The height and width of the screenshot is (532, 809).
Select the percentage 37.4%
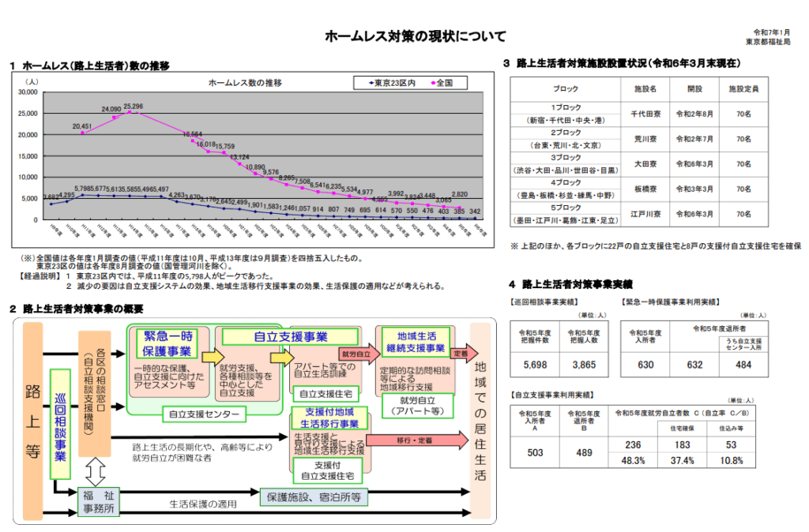[682, 460]
